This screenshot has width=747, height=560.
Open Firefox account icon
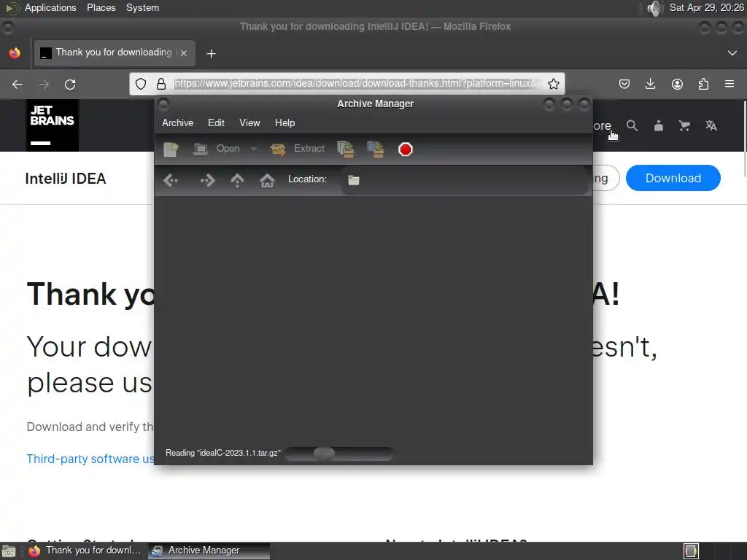[x=677, y=85]
